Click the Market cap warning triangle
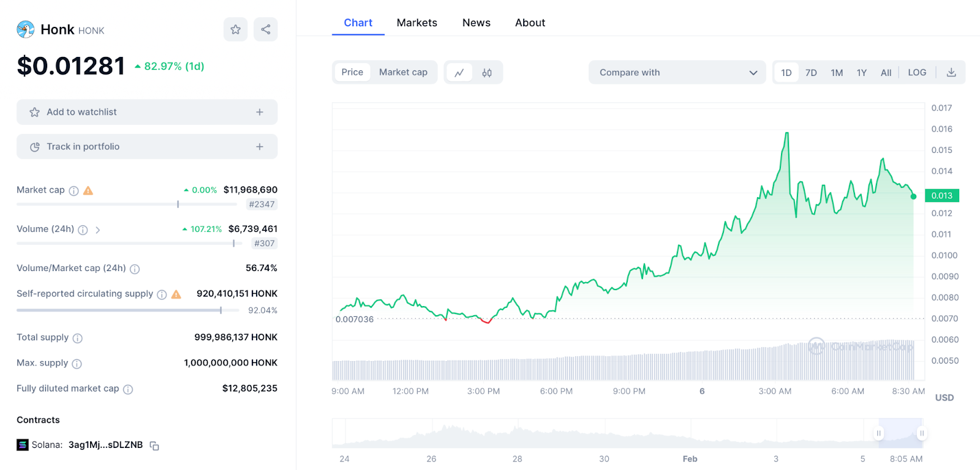Image resolution: width=980 pixels, height=470 pixels. click(x=88, y=190)
